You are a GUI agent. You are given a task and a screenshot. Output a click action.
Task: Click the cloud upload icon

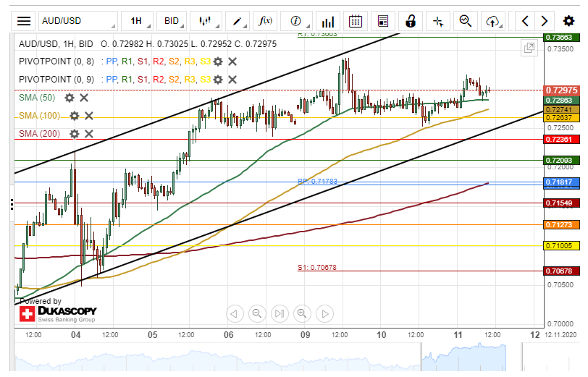[x=493, y=21]
